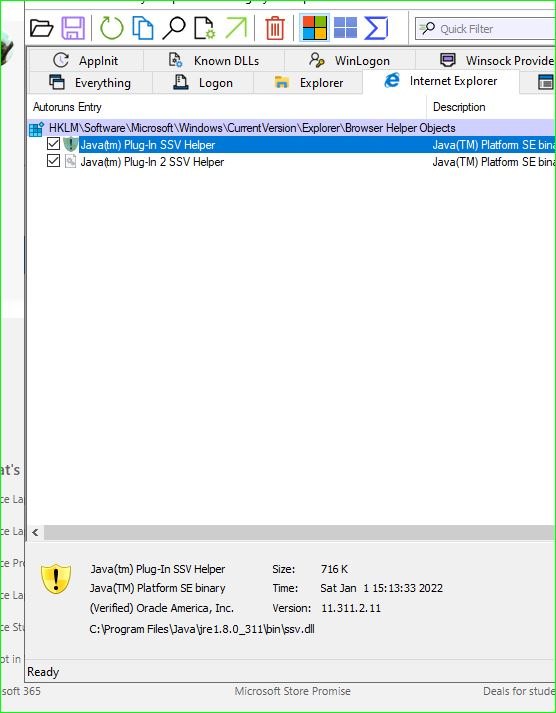
Task: Switch to the Known DLLs tab
Action: (214, 60)
